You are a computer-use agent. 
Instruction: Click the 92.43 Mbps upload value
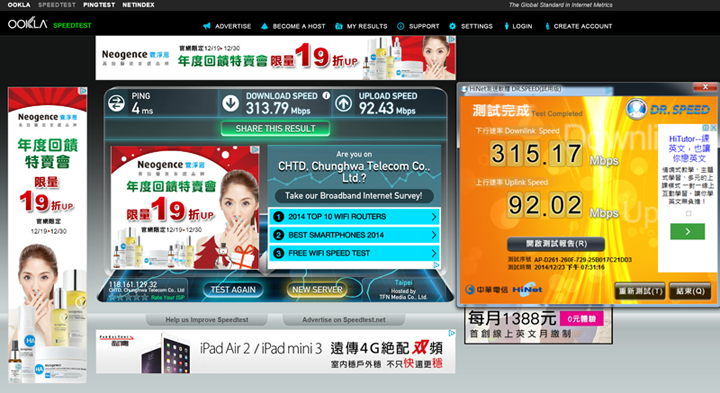387,108
